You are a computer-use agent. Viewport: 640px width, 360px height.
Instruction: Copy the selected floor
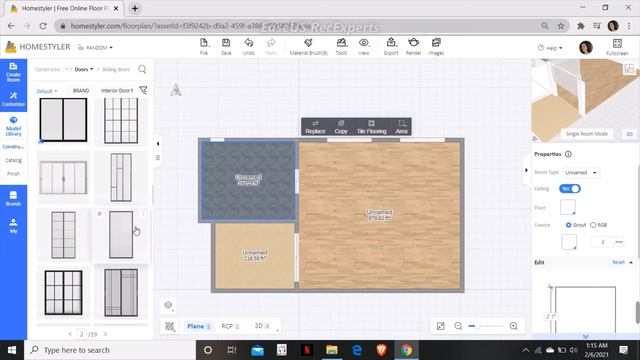coord(341,127)
